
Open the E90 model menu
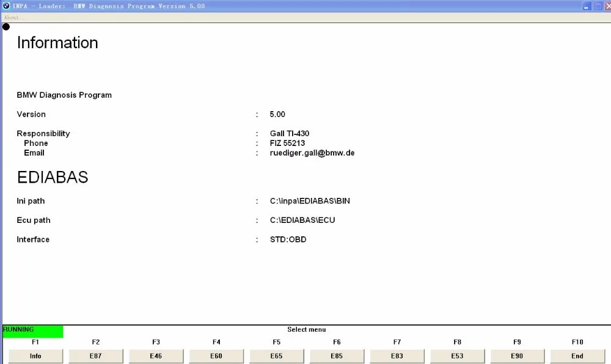click(x=517, y=356)
